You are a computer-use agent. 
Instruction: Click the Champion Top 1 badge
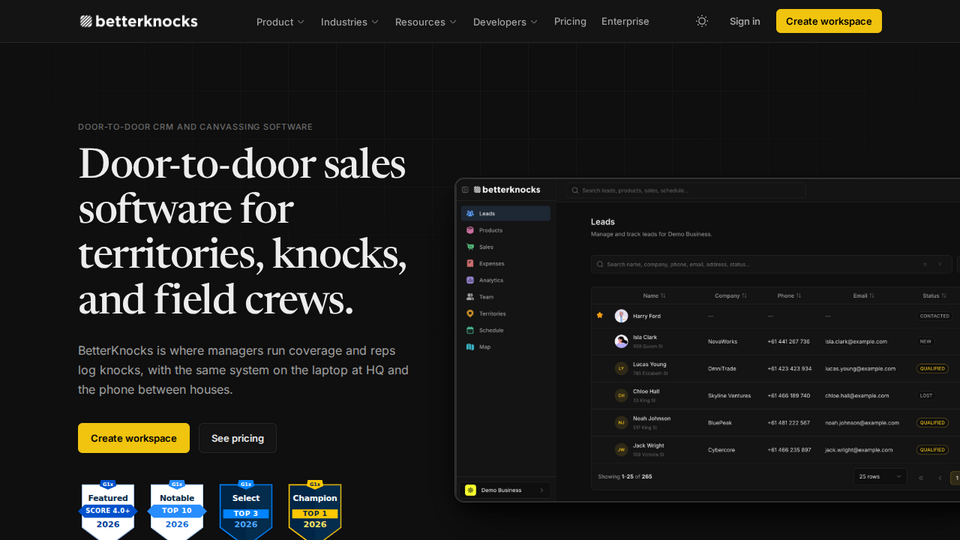coord(315,510)
